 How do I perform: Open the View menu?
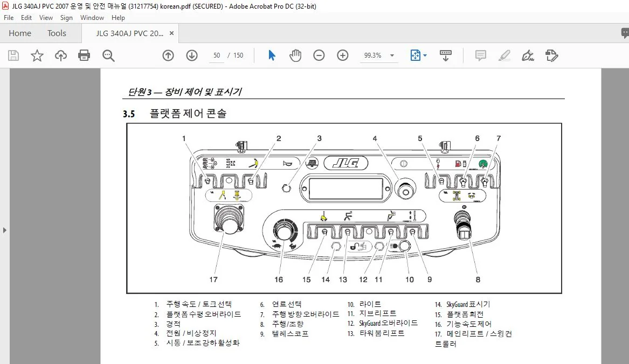click(46, 18)
